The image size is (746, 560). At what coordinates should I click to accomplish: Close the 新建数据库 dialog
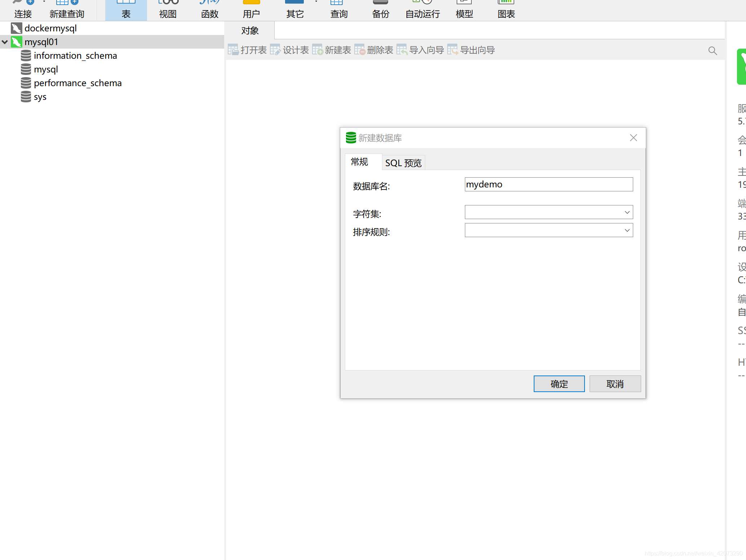(x=633, y=138)
